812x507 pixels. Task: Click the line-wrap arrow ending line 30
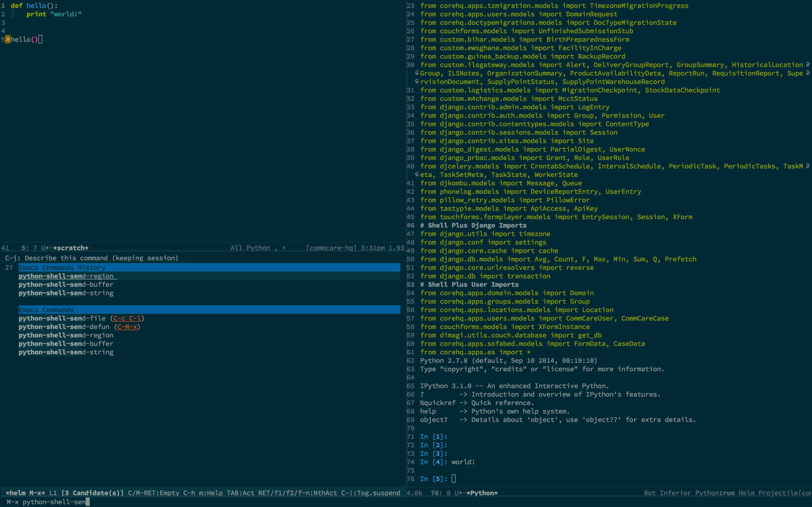tap(808, 65)
